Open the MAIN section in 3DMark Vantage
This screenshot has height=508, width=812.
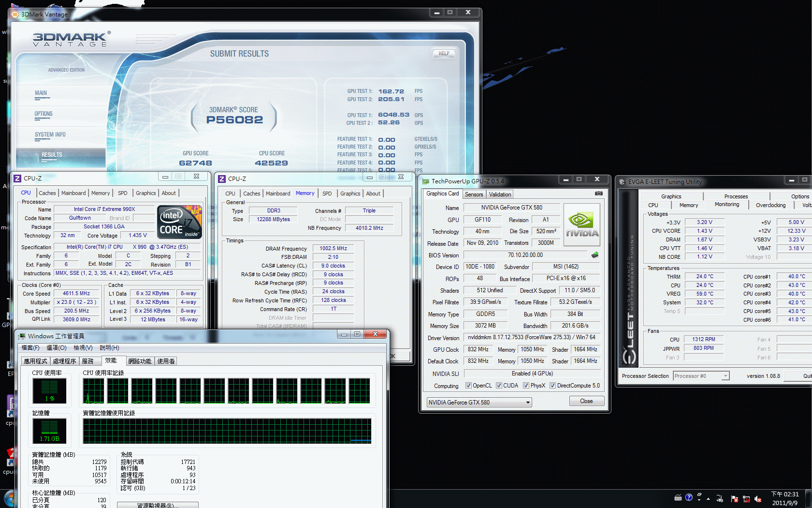coord(41,93)
